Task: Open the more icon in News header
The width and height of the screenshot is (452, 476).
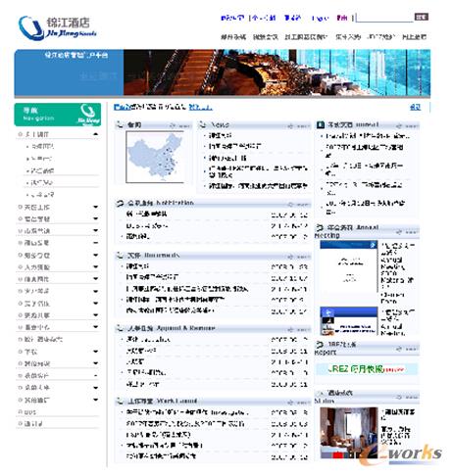Action: click(298, 126)
